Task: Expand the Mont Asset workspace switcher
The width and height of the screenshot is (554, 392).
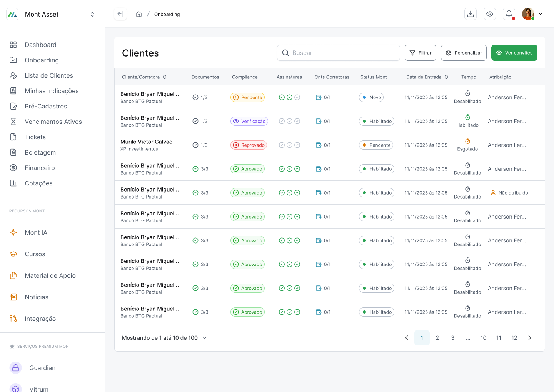Action: [92, 14]
